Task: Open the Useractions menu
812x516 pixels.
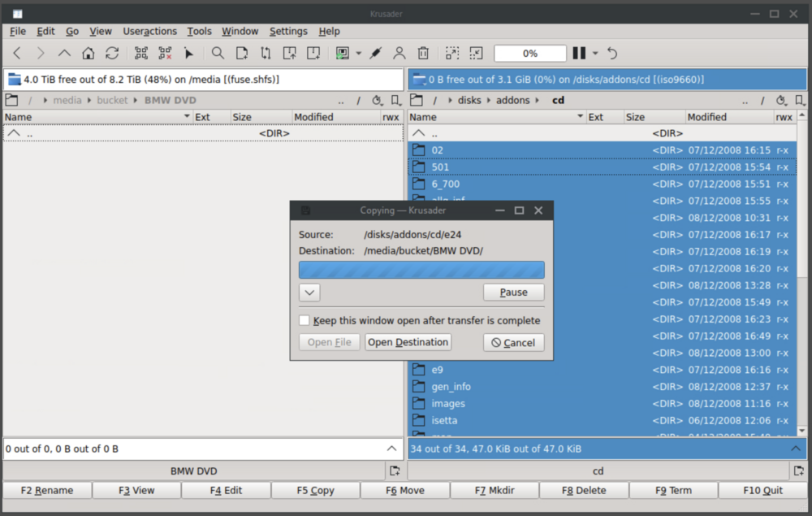Action: point(149,31)
